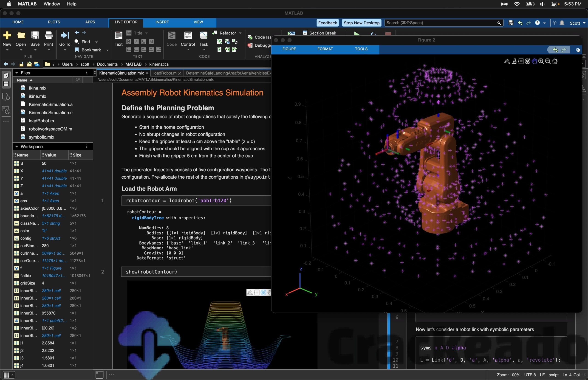Toggle Underline text formatting
588x380 pixels.
144,42
